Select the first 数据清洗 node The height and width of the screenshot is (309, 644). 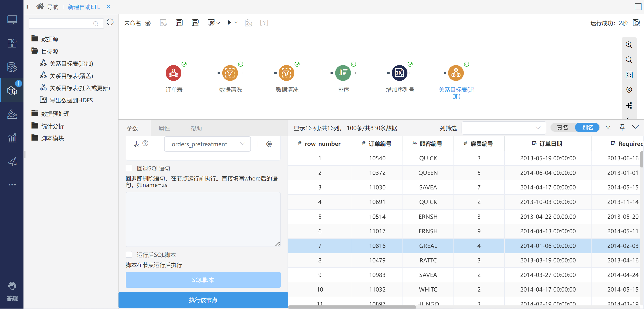pyautogui.click(x=230, y=73)
